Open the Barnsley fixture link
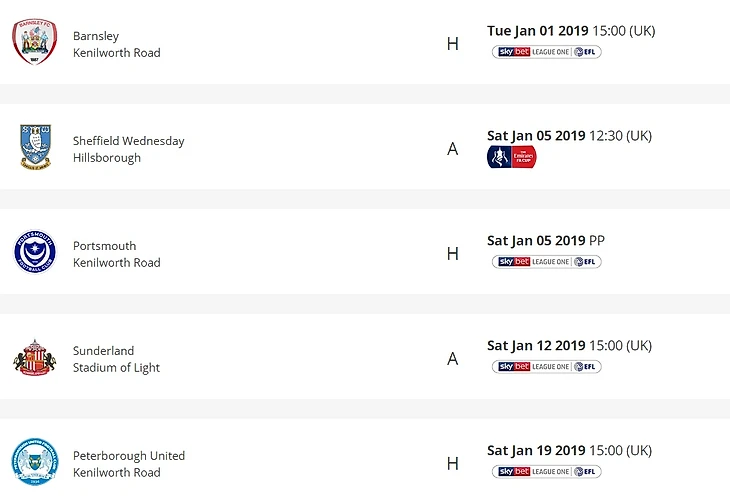The height and width of the screenshot is (503, 730). [96, 36]
